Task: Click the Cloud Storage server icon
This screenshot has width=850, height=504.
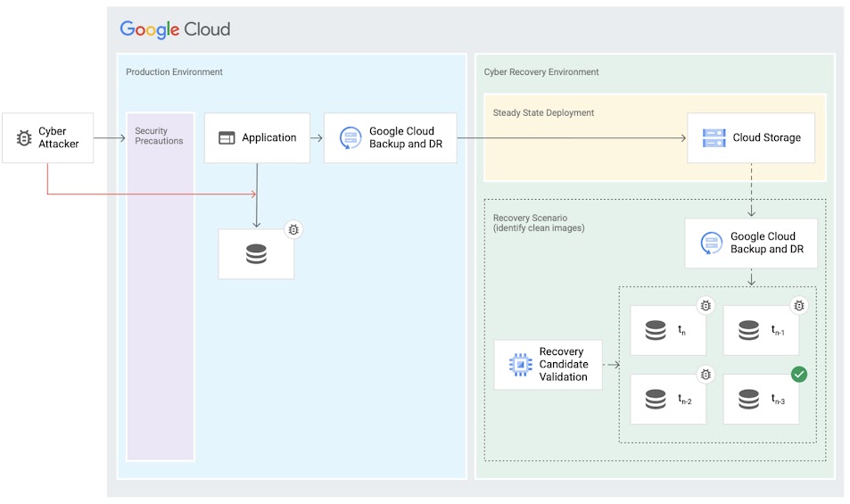Action: click(x=714, y=138)
